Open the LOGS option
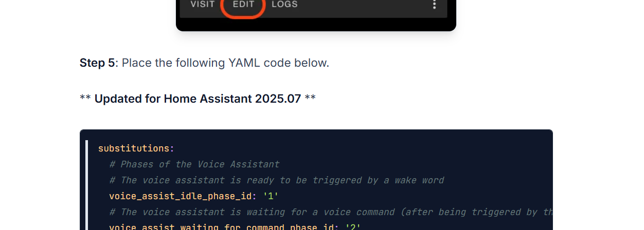The image size is (644, 230). 284,5
